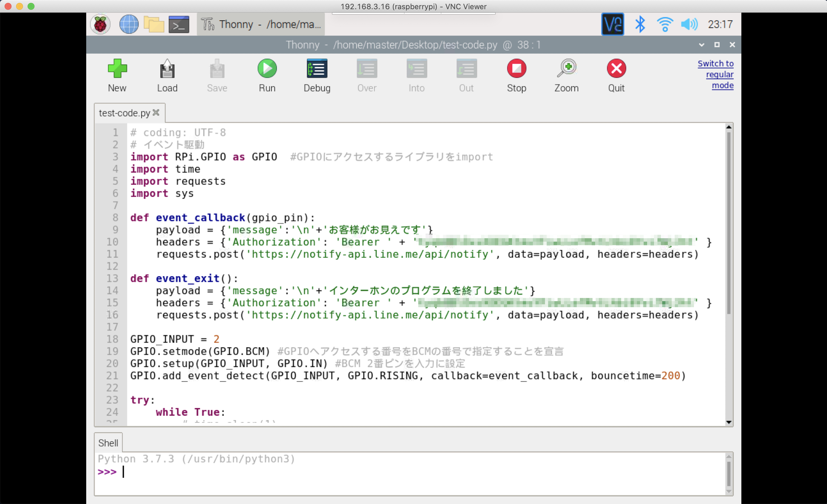Image resolution: width=827 pixels, height=504 pixels.
Task: Select the test-code.py editor tab
Action: click(x=124, y=113)
